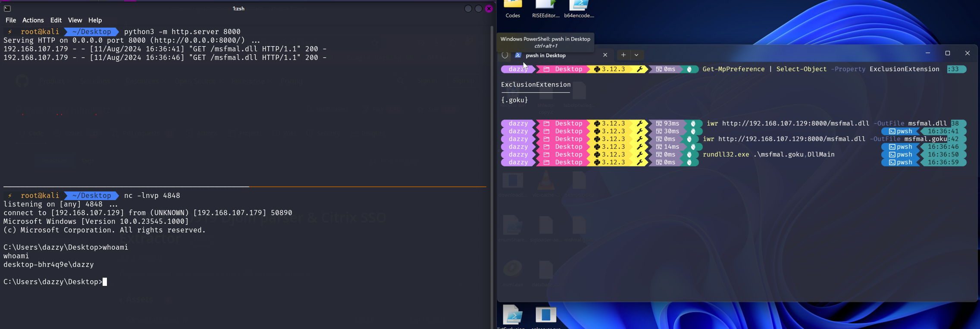980x329 pixels.
Task: Click the 30ms execution time segment
Action: (668, 131)
